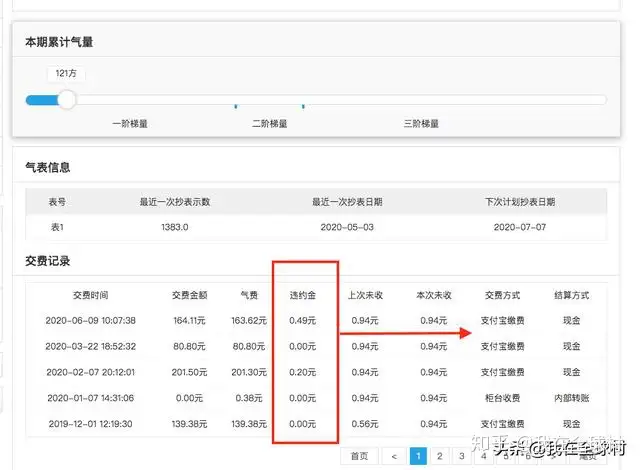The height and width of the screenshot is (470, 640).
Task: Click the 0.56元 previous unpaid cell
Action: [365, 424]
